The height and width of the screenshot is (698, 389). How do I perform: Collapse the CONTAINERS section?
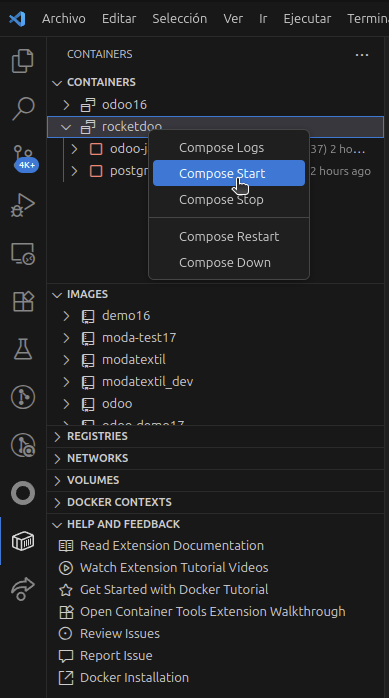(x=57, y=83)
